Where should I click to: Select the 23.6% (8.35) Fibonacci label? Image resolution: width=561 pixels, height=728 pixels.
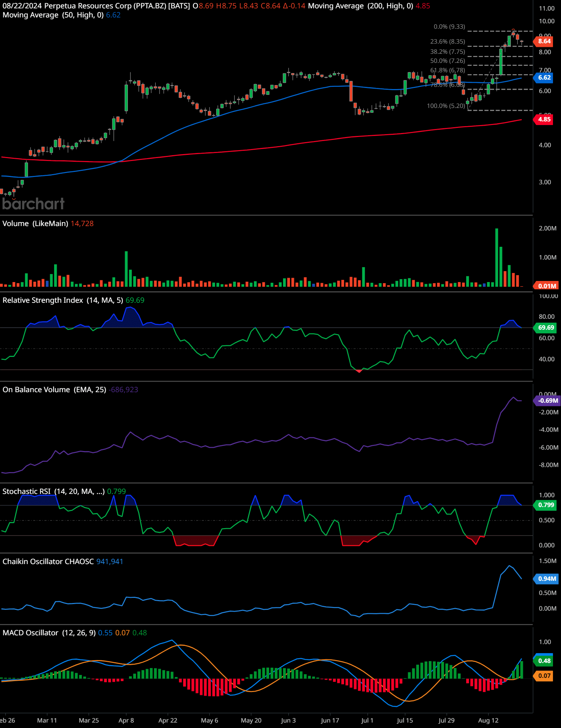(x=448, y=42)
